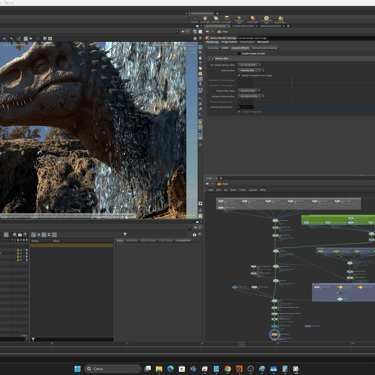The height and width of the screenshot is (375, 375).
Task: Open Task View from the taskbar
Action: (x=148, y=369)
